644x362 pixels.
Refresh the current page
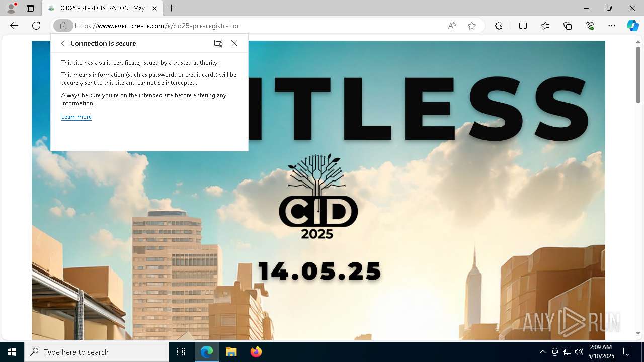36,26
